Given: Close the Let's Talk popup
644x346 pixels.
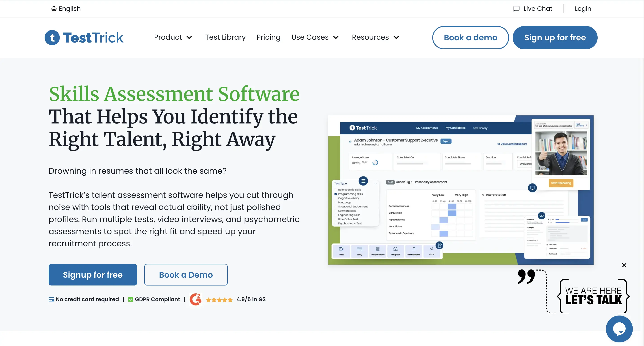Looking at the screenshot, I should pos(624,265).
